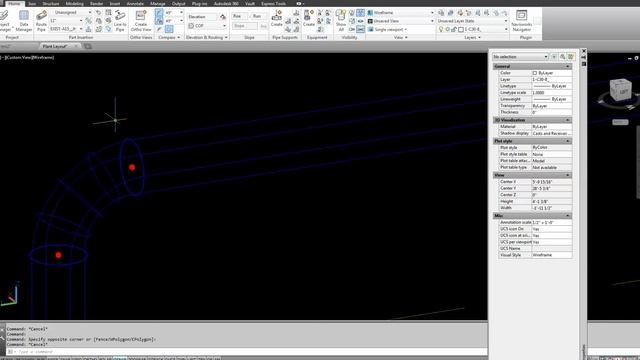Viewport: 640px width, 360px height.
Task: Click the Shadow display value
Action: pos(551,133)
